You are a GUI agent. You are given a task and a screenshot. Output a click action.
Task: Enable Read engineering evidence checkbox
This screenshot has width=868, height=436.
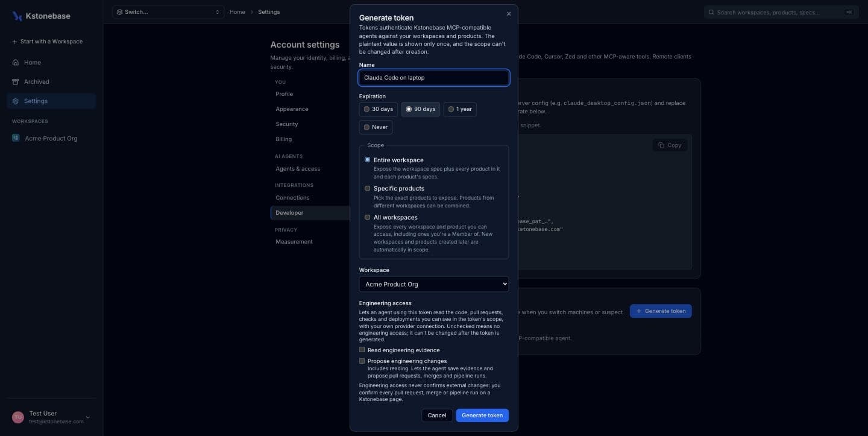pyautogui.click(x=362, y=350)
